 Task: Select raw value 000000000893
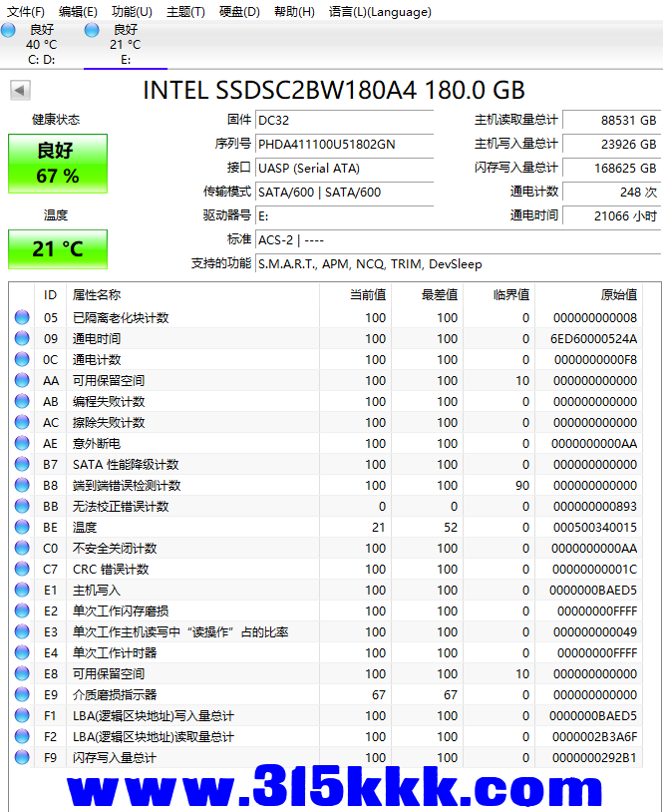(595, 507)
